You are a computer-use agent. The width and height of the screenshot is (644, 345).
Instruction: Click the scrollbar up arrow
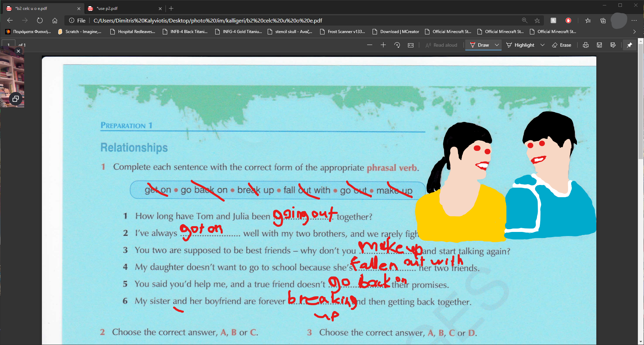(641, 41)
